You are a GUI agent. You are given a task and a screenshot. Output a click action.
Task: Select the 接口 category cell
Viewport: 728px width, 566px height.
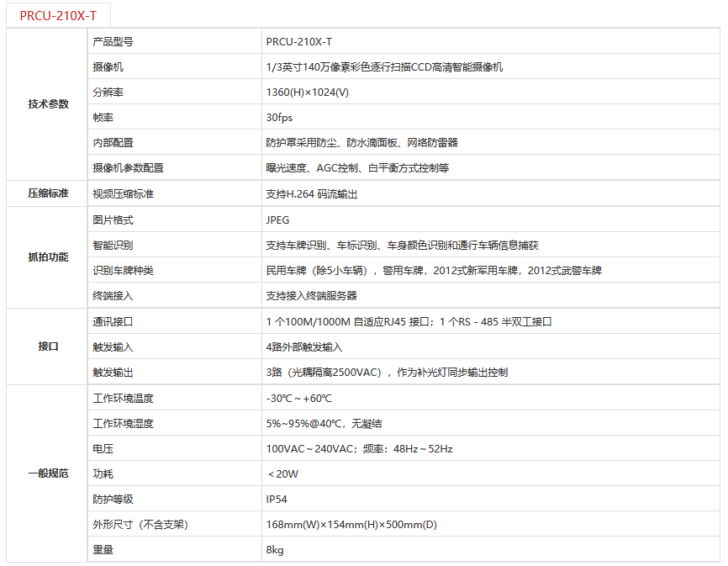pos(48,346)
